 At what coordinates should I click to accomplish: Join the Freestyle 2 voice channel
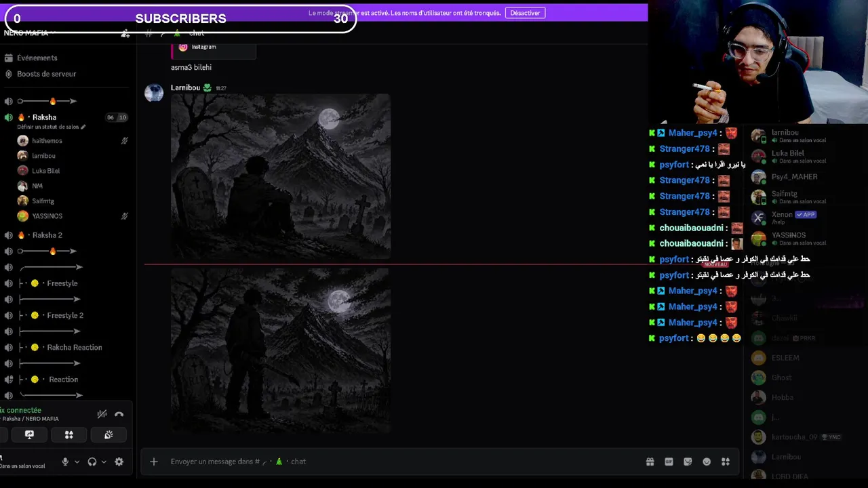(66, 315)
